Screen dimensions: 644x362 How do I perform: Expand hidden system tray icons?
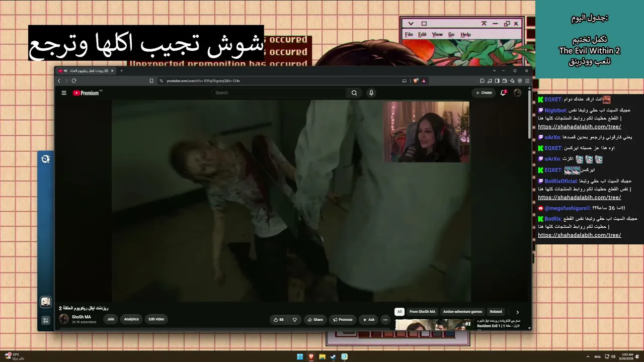point(588,357)
